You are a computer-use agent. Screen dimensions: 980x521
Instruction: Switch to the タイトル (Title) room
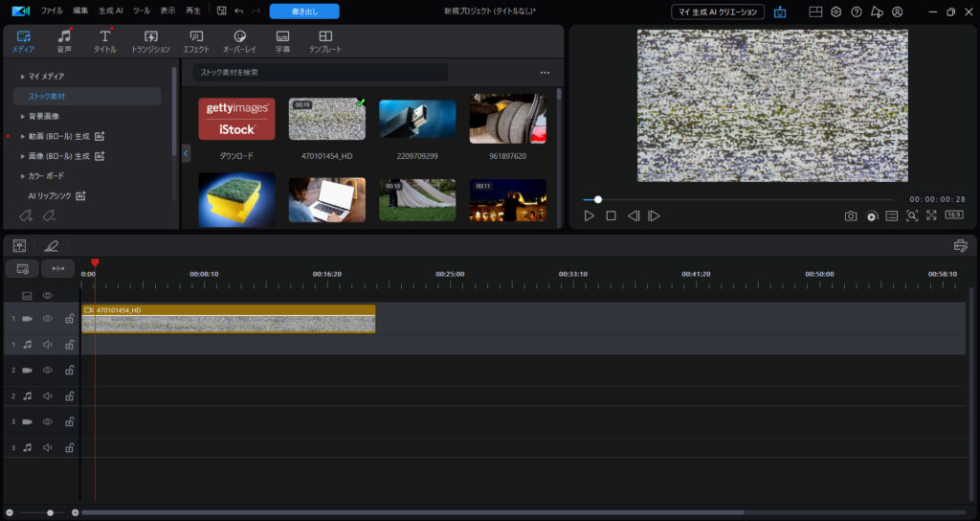pyautogui.click(x=105, y=41)
